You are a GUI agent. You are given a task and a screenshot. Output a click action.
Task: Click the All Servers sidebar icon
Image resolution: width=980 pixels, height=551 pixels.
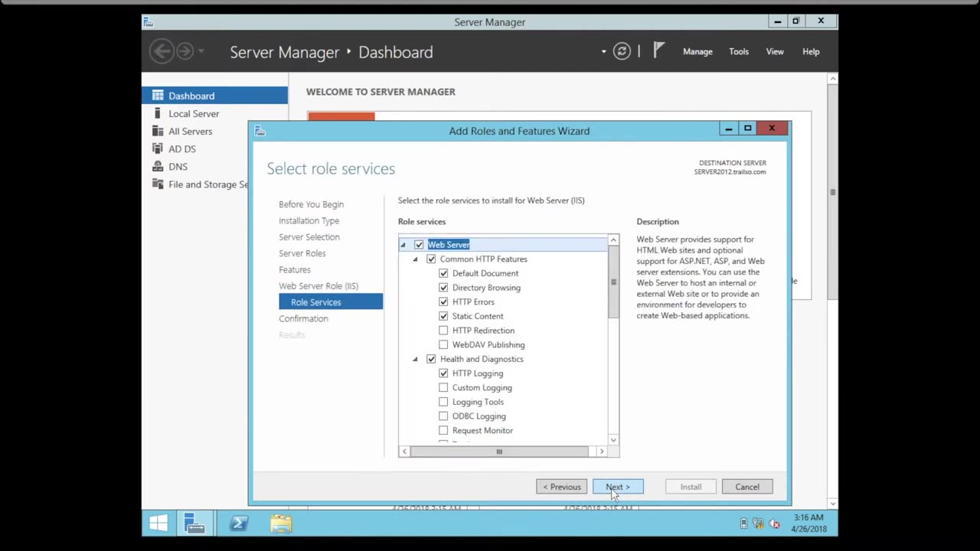[x=158, y=131]
